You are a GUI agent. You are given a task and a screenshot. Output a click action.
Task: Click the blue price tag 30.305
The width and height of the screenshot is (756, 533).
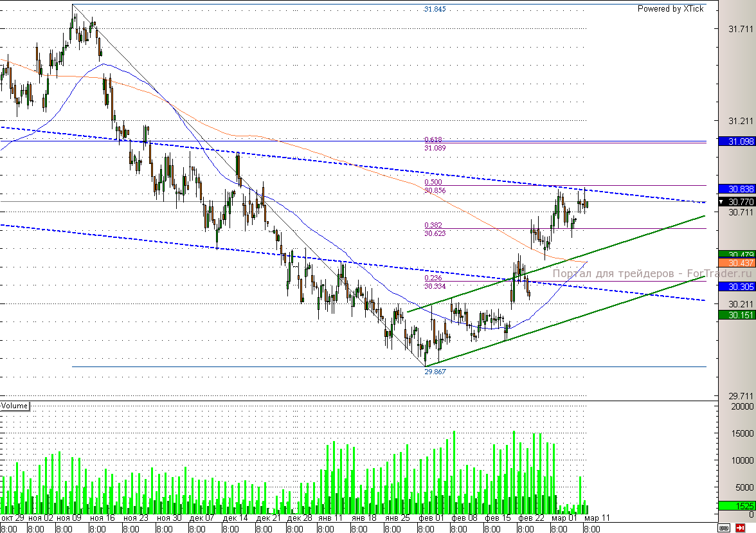point(737,287)
